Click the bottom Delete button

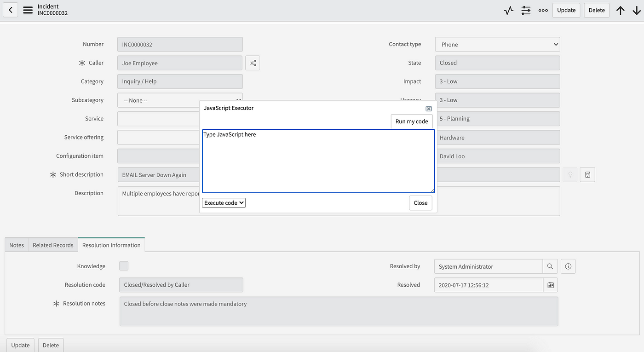51,345
